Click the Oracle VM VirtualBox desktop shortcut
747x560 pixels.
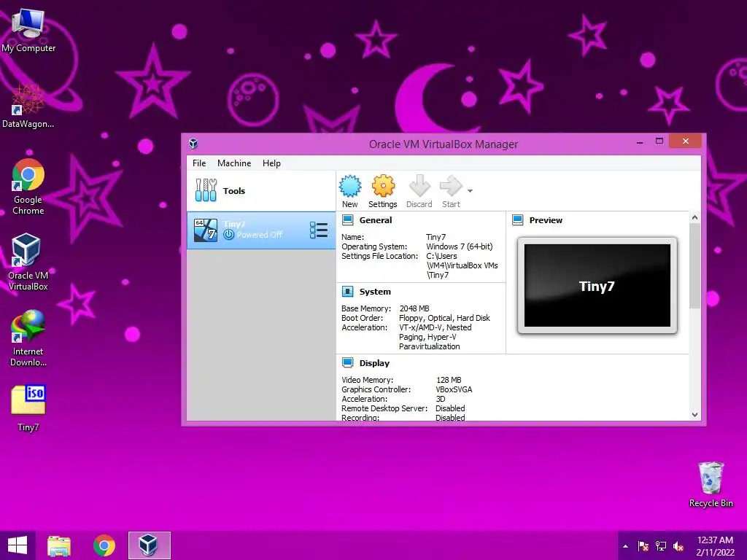pyautogui.click(x=28, y=262)
